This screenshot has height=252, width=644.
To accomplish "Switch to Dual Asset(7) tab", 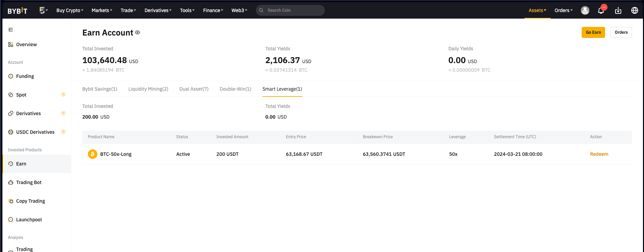I will [194, 89].
